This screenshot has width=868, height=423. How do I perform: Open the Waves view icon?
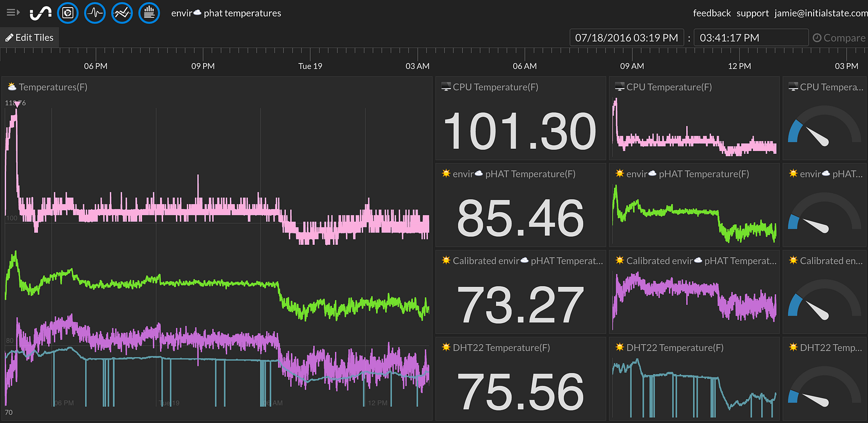(x=95, y=12)
